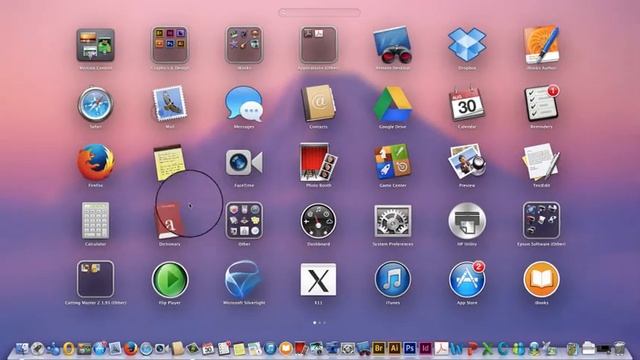Open the Applications (Other) folder with Acrobat icons

coord(318,45)
